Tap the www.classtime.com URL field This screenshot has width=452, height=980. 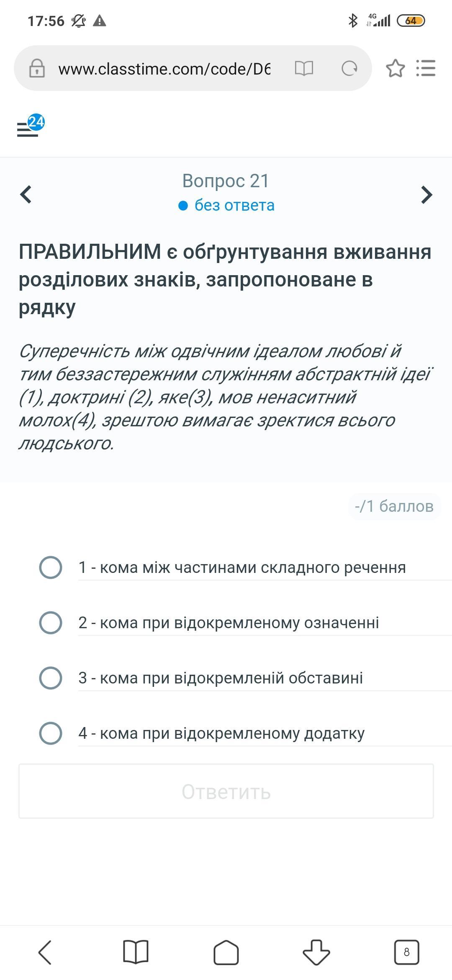pos(164,69)
